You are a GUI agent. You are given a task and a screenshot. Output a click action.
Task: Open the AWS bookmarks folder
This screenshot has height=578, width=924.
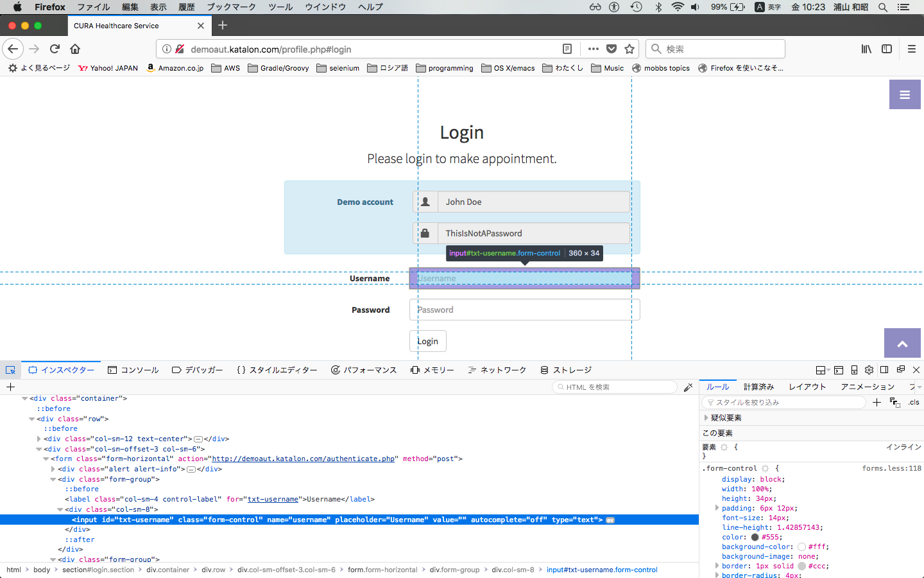tap(225, 68)
